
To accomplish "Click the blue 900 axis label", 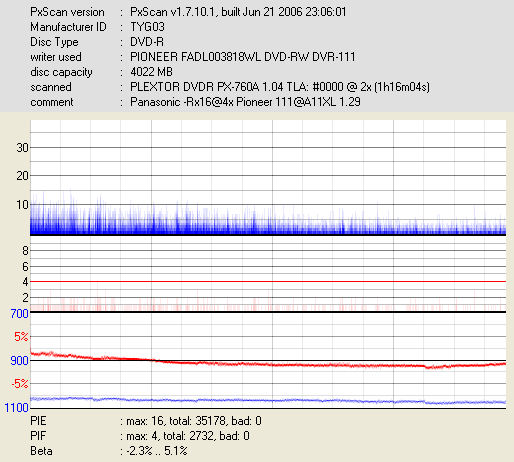I will pos(19,360).
